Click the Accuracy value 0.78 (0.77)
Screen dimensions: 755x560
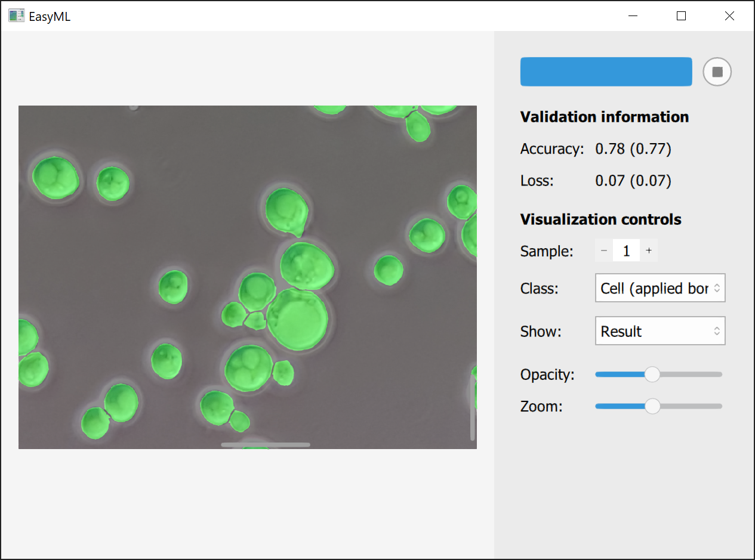coord(633,148)
